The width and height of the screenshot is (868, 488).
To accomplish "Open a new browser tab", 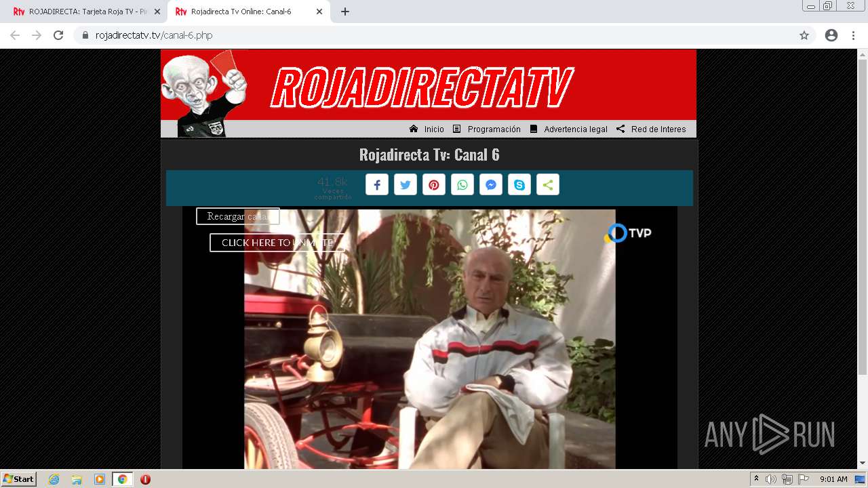I will (345, 12).
